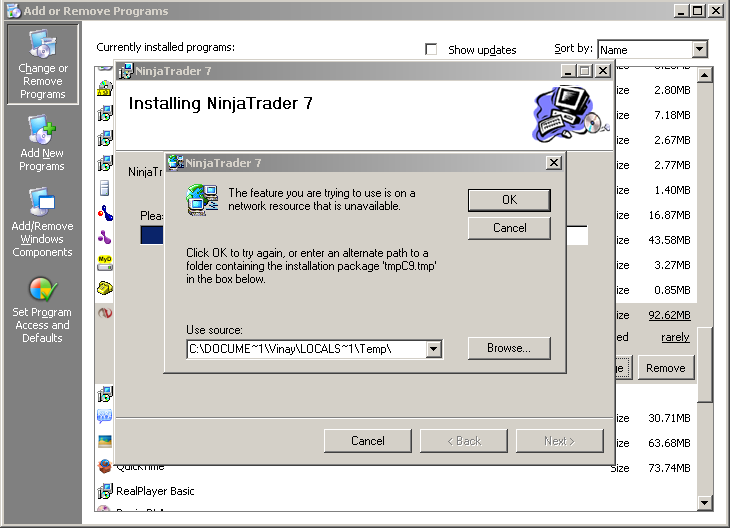Image resolution: width=730 pixels, height=529 pixels.
Task: Select the QuickTime program icon
Action: pyautogui.click(x=105, y=466)
